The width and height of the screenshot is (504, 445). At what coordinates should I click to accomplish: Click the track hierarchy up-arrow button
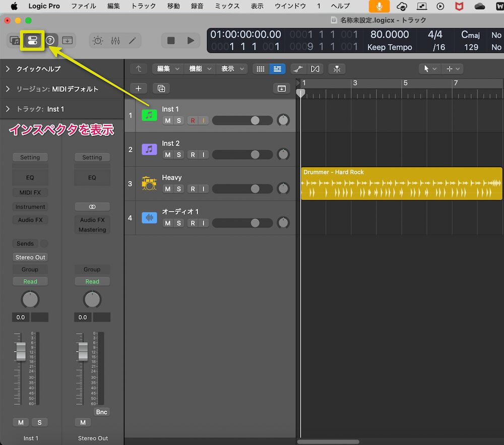(139, 69)
